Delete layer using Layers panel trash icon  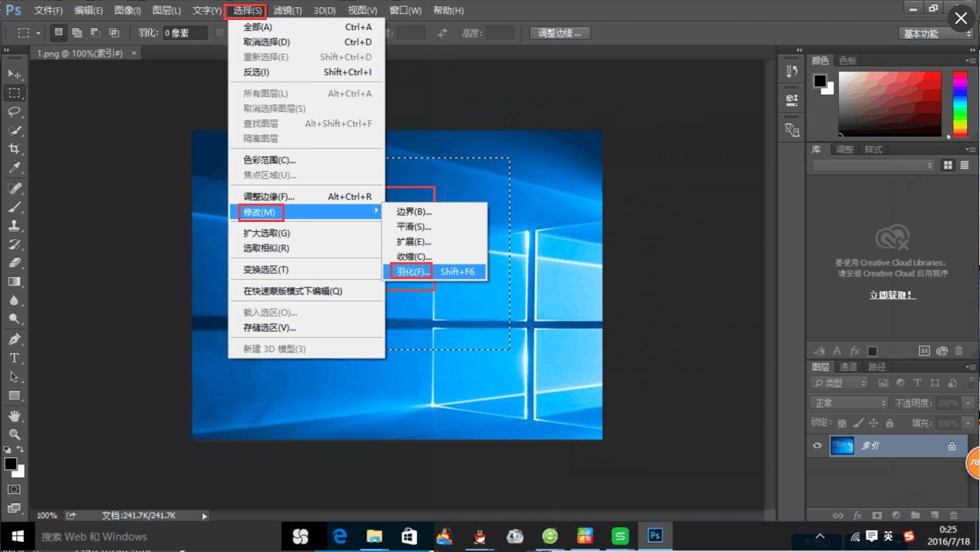(954, 515)
